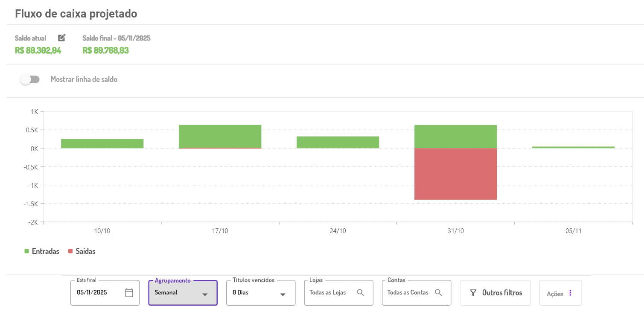Click the edit icon beside Saldo atual
The height and width of the screenshot is (315, 644).
pyautogui.click(x=62, y=38)
